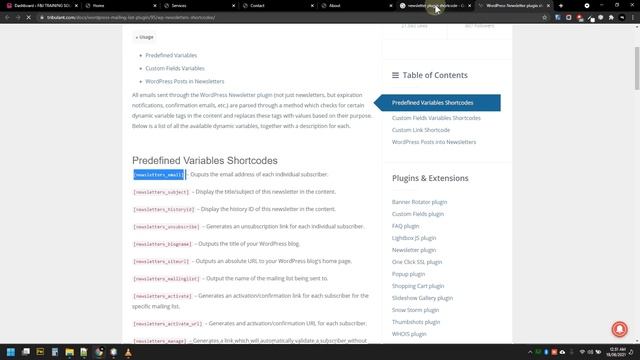
Task: Switch to the Dashboard browser tab
Action: 41,6
